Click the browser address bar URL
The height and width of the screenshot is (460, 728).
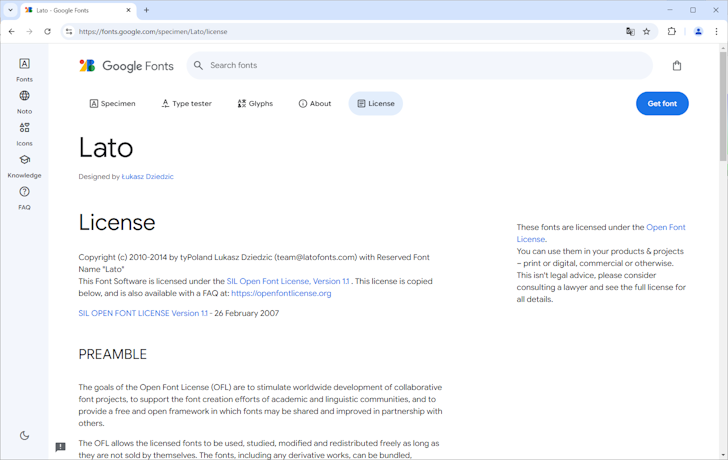(x=153, y=32)
